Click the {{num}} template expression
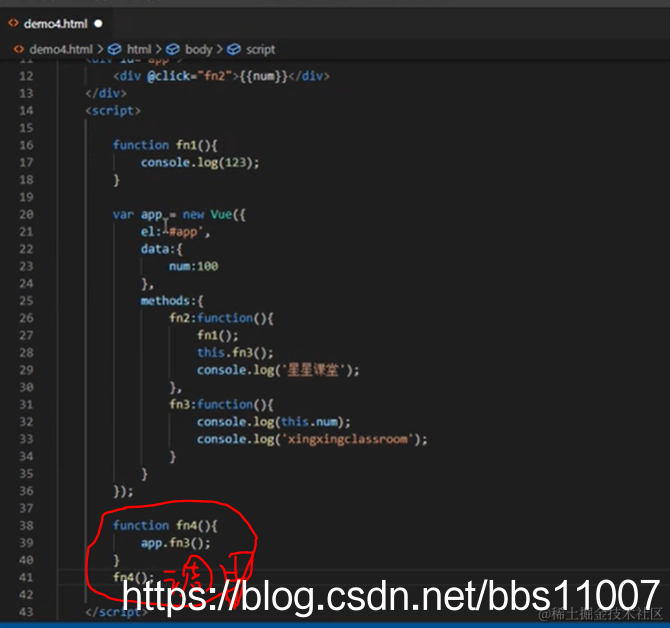 point(264,76)
